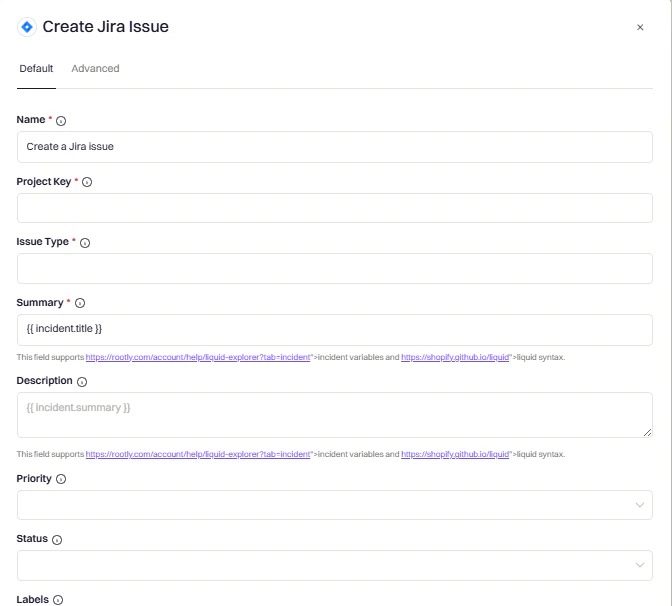Viewport: 672px width, 606px height.
Task: Show info tooltip for Labels field
Action: [58, 600]
